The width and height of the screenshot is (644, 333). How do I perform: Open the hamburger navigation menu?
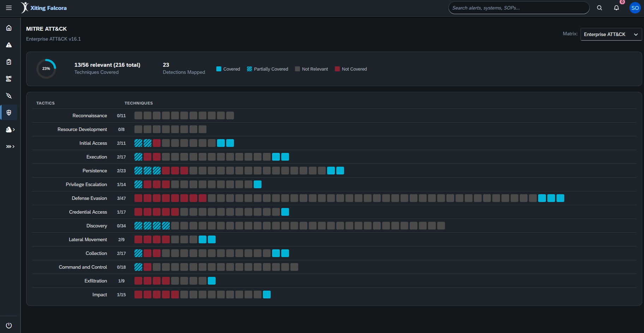click(x=9, y=8)
